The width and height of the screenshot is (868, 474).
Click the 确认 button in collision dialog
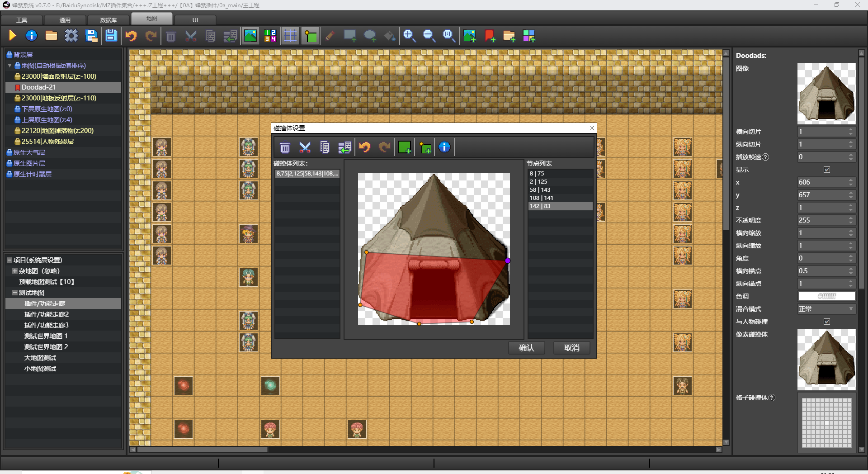point(526,348)
